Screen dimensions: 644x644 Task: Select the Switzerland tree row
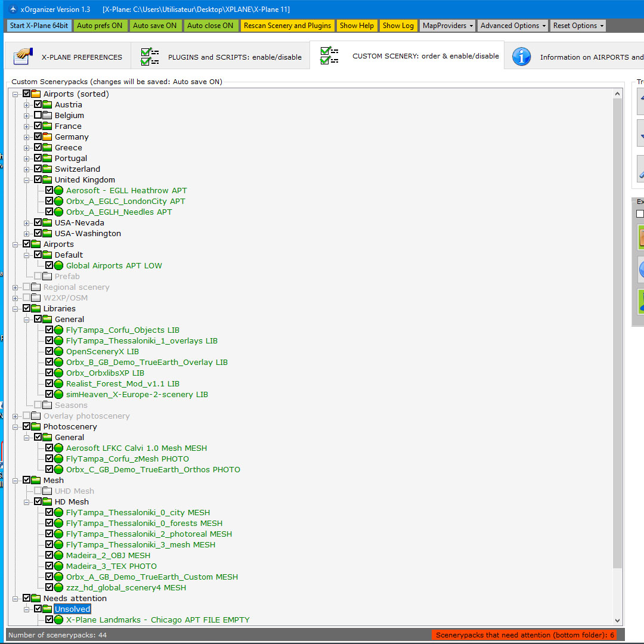click(x=77, y=169)
